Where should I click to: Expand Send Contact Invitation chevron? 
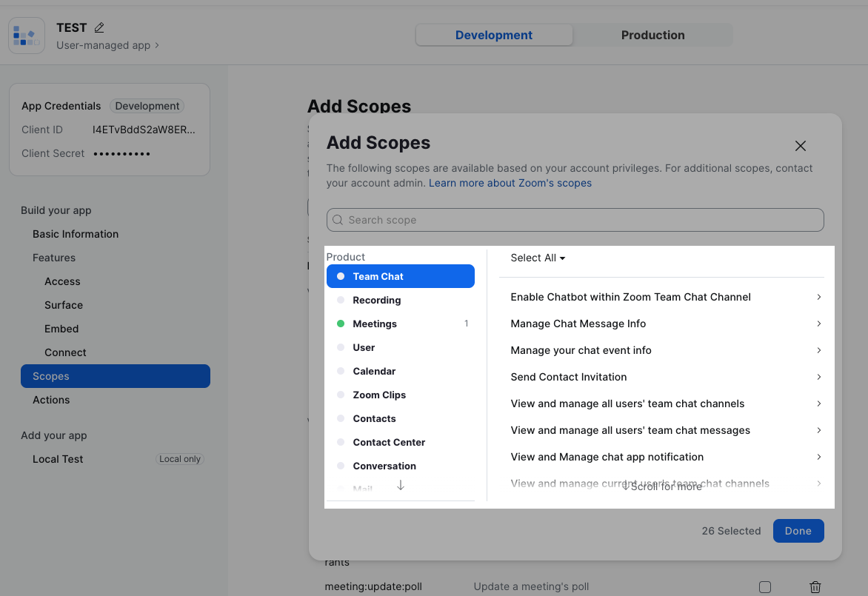(x=818, y=377)
